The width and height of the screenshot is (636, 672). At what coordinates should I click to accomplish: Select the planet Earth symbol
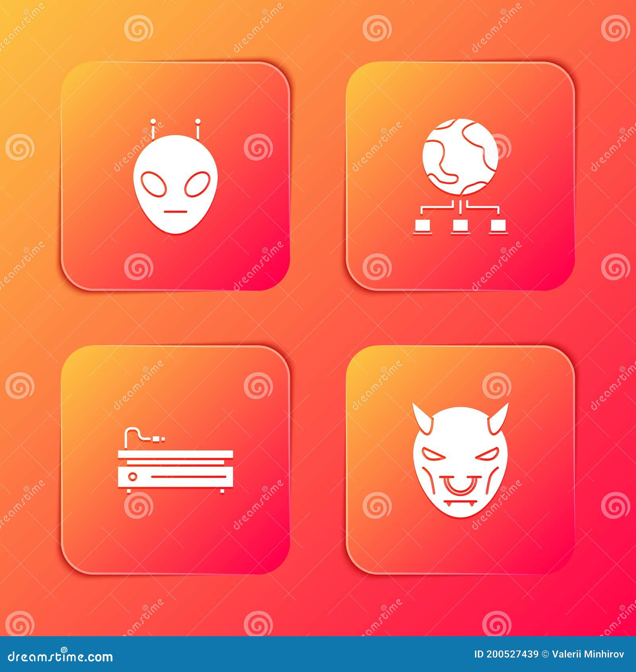461,155
